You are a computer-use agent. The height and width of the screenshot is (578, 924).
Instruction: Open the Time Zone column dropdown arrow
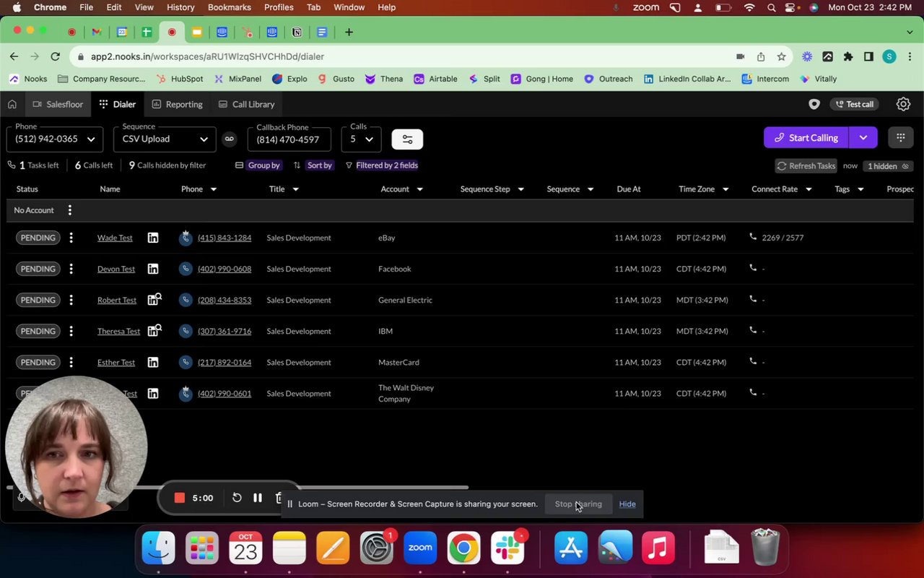coord(725,189)
